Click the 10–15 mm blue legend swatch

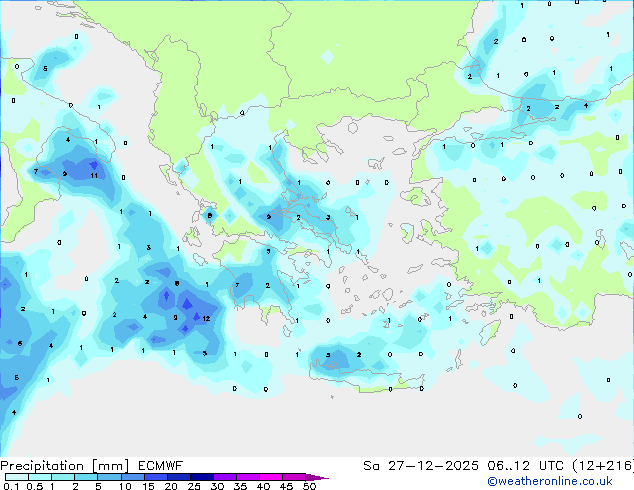(132, 477)
